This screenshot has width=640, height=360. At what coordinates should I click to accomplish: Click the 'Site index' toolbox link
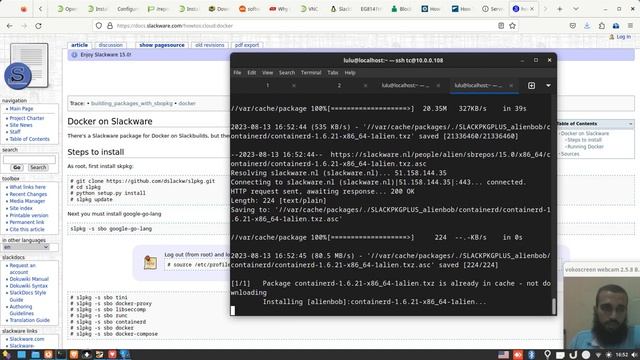click(21, 208)
